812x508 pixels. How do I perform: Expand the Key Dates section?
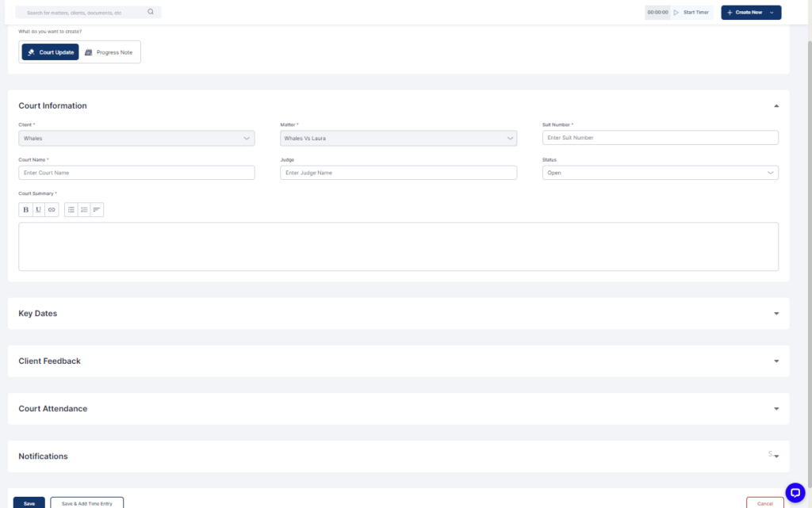pos(776,314)
